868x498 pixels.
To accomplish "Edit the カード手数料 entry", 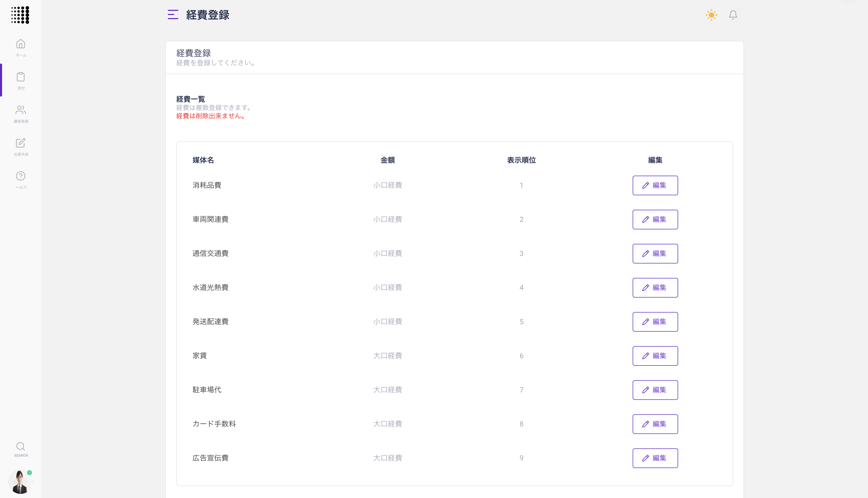I will click(655, 424).
